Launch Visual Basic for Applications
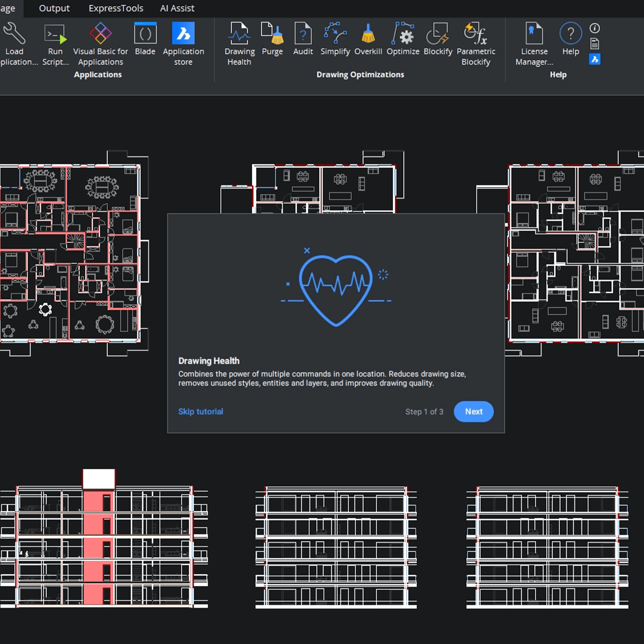Screen dimensions: 644x644 point(100,43)
